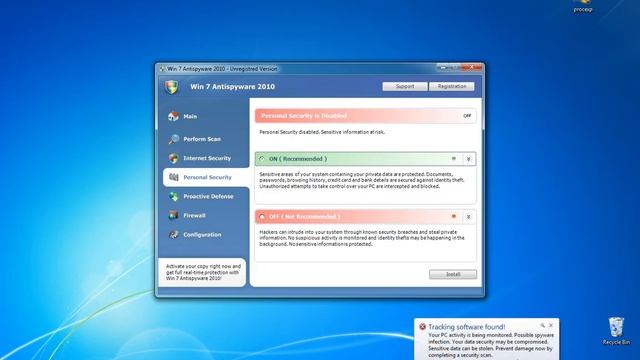Close the Tracking software found popup

click(x=551, y=325)
